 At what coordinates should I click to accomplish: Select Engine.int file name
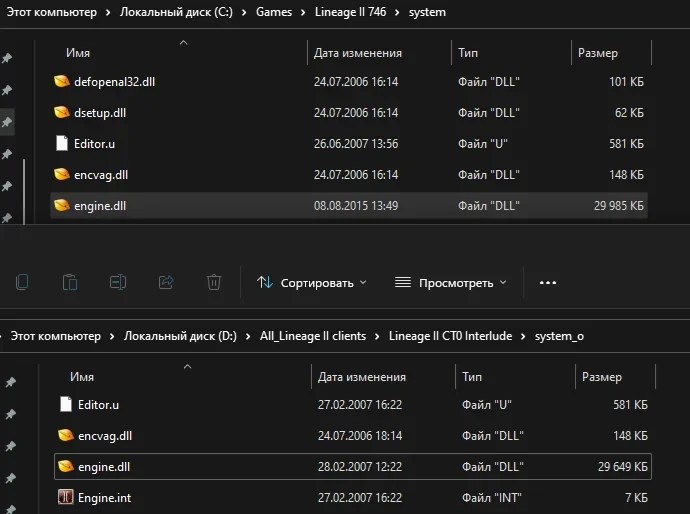(104, 498)
